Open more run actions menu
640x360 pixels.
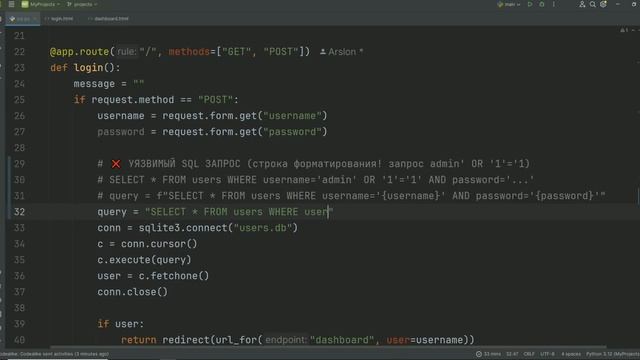553,4
